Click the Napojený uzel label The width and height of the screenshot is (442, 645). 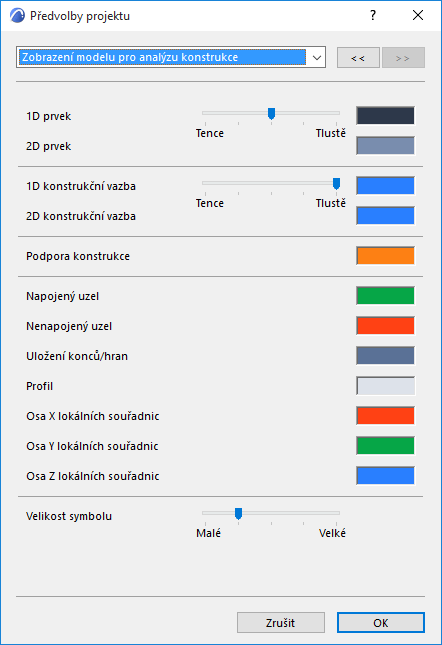62,297
